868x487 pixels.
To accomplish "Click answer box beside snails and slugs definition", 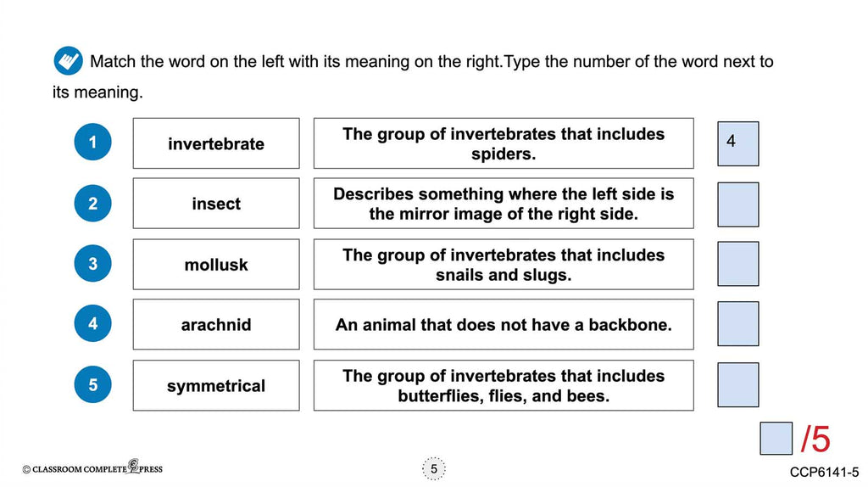I will click(737, 264).
